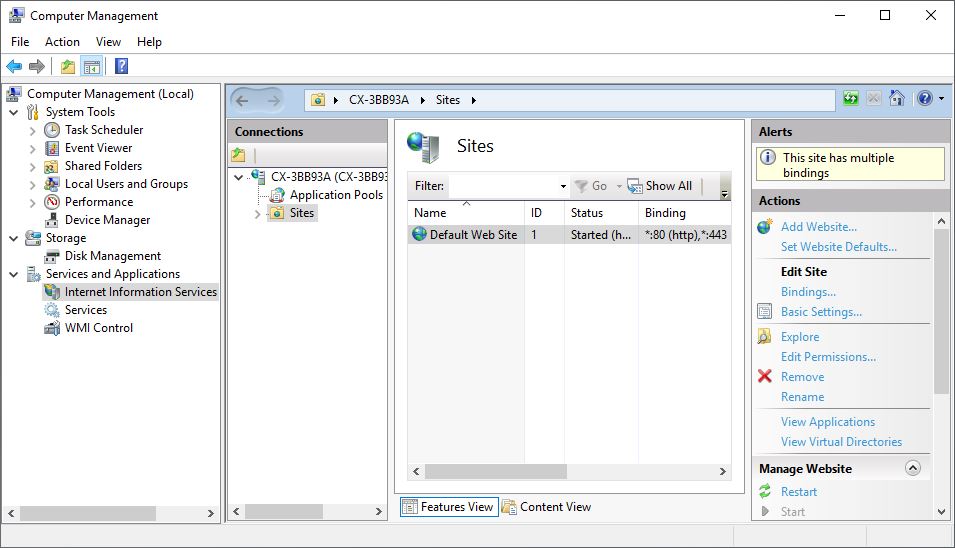Click the Explore folder icon in Actions

click(x=764, y=336)
